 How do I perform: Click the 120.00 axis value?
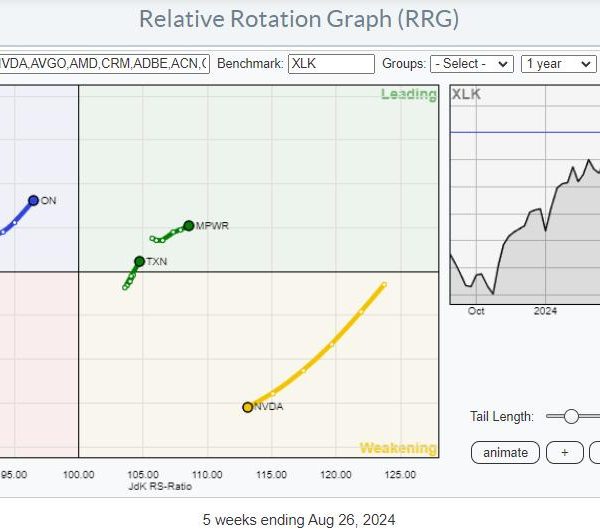click(x=336, y=475)
